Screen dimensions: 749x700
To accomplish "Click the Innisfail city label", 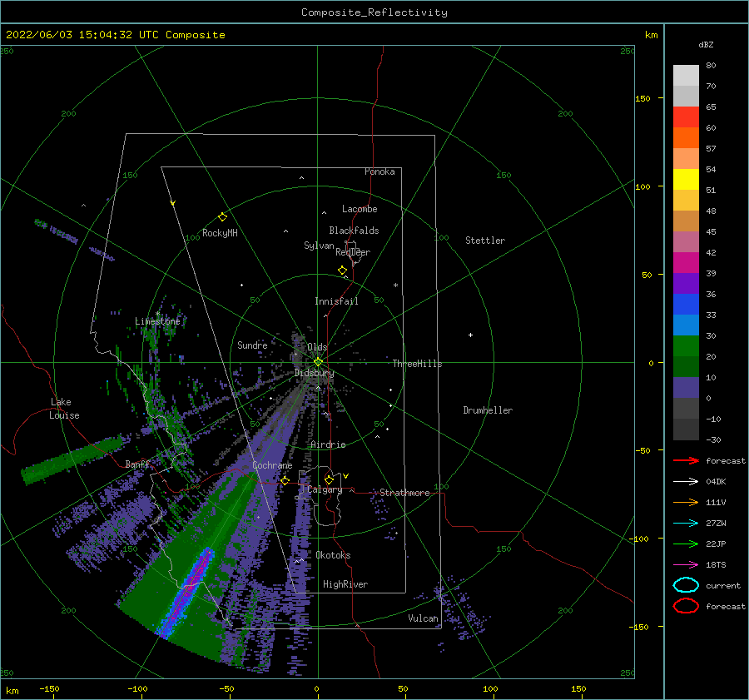I will click(x=336, y=301).
